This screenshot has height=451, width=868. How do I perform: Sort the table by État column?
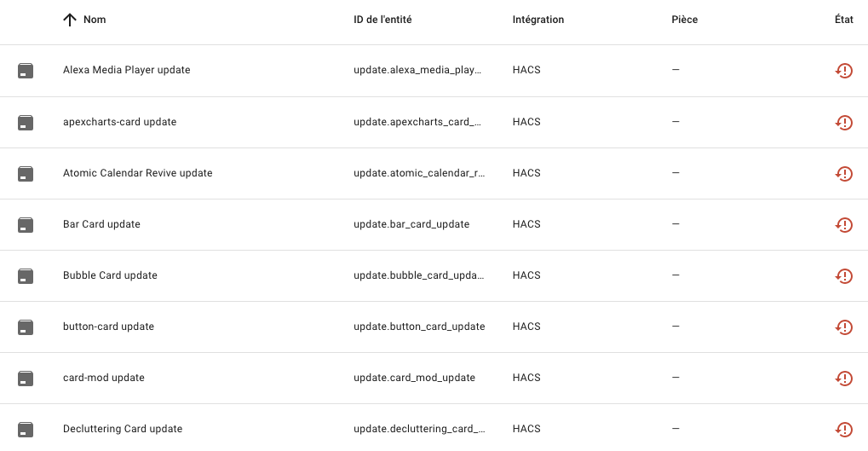(843, 20)
